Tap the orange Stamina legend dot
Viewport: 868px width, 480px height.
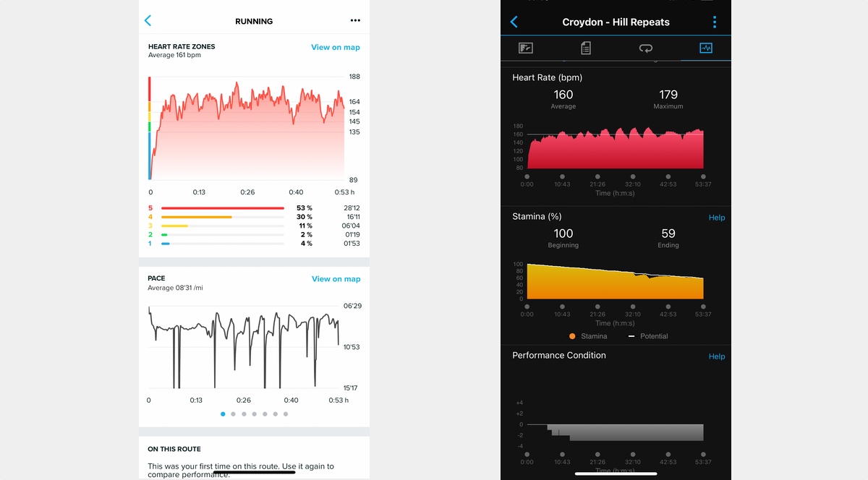[x=573, y=336]
